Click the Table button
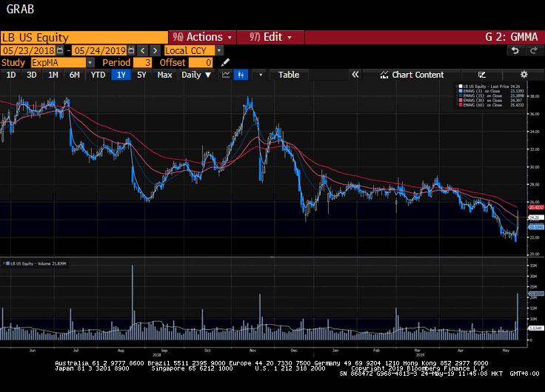This screenshot has width=545, height=392. point(288,75)
